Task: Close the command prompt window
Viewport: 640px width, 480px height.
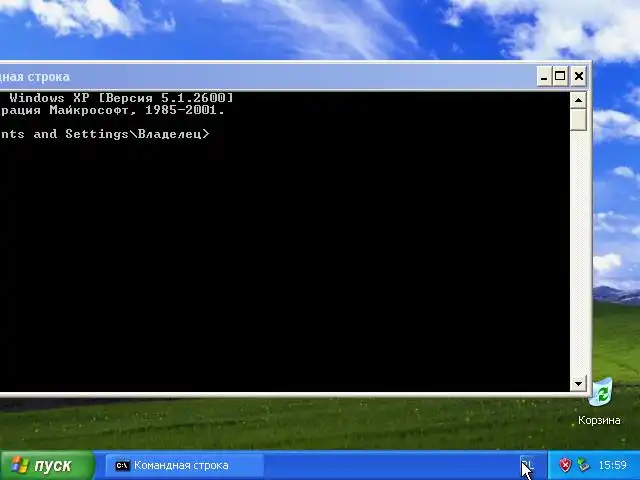Action: click(x=579, y=76)
